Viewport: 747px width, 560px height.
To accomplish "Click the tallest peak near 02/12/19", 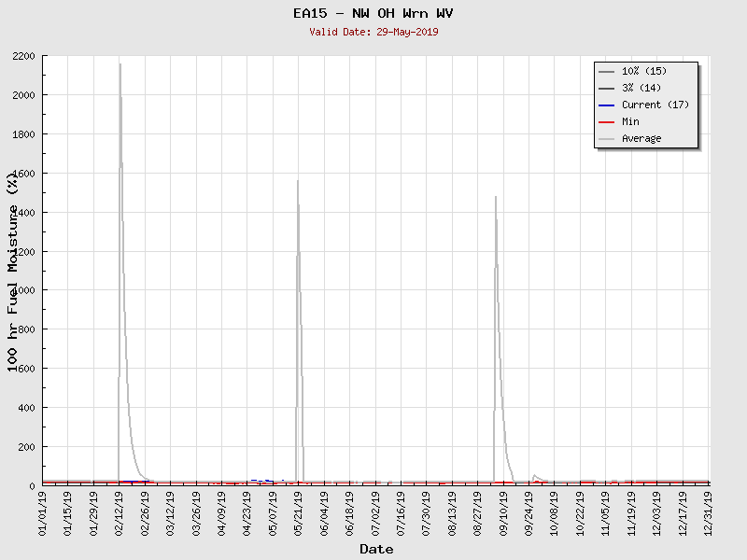I will click(x=120, y=65).
